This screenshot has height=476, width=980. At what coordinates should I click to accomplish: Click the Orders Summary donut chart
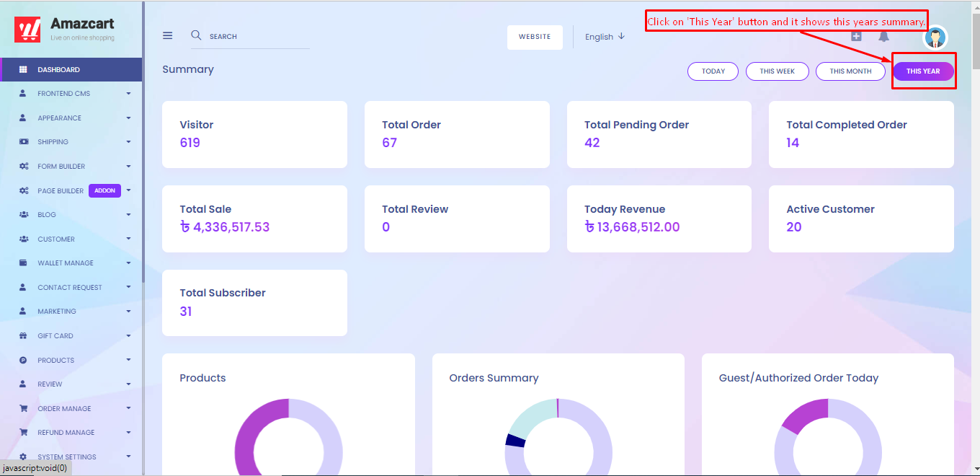coord(558,437)
